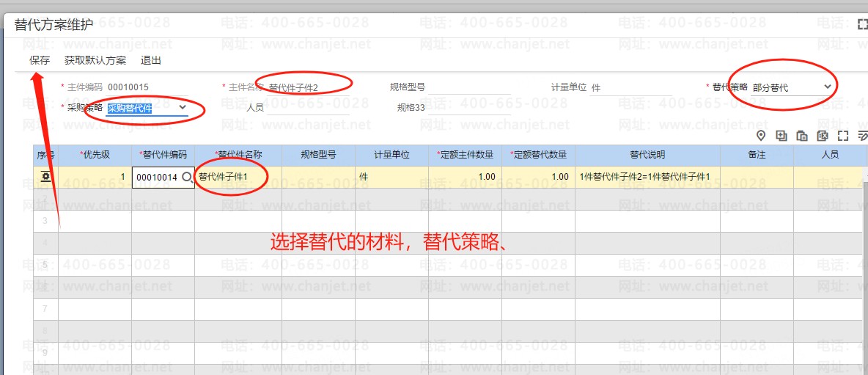
Task: Click 退出 to exit the dialog
Action: click(x=151, y=60)
